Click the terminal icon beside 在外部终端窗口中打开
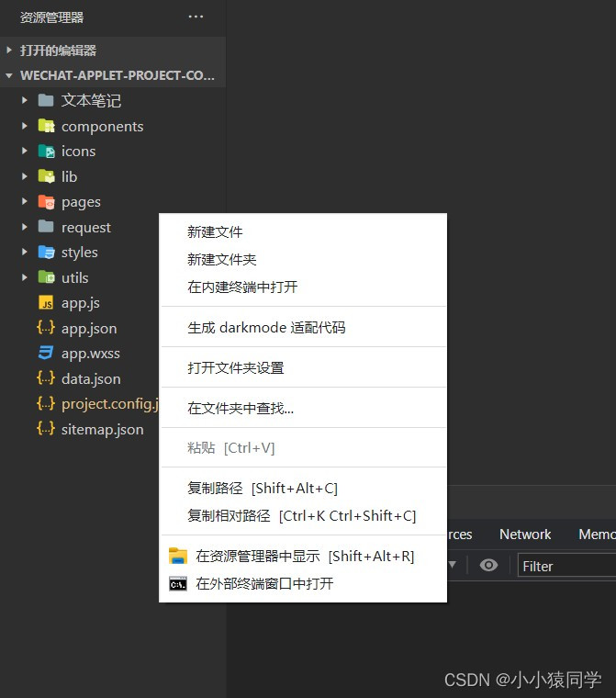 (178, 584)
